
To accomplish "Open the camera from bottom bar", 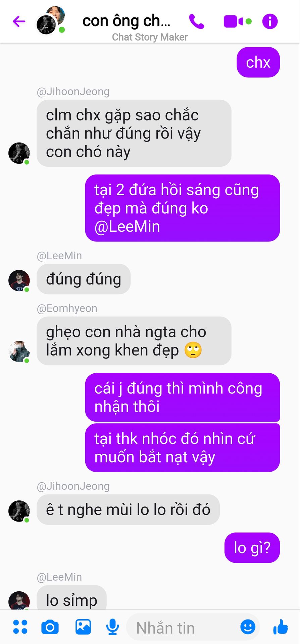I will coord(50,627).
